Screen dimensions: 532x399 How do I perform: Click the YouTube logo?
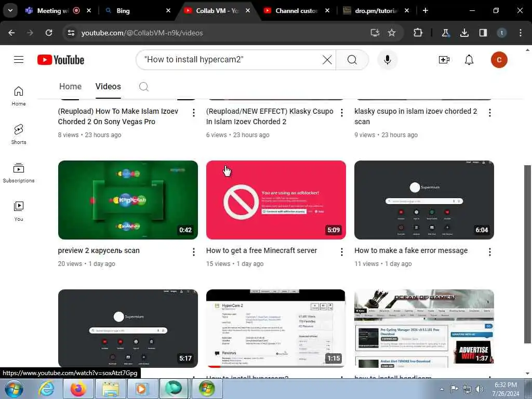(61, 60)
